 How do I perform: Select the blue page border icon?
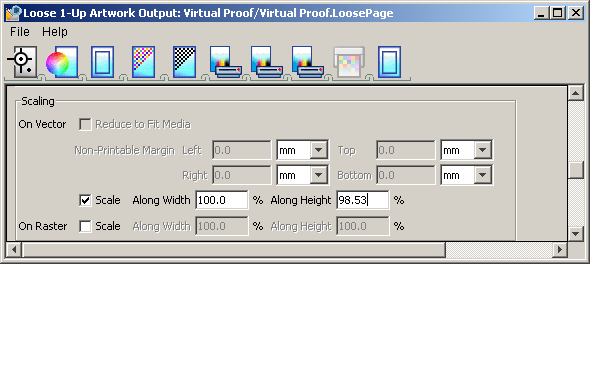tap(102, 62)
